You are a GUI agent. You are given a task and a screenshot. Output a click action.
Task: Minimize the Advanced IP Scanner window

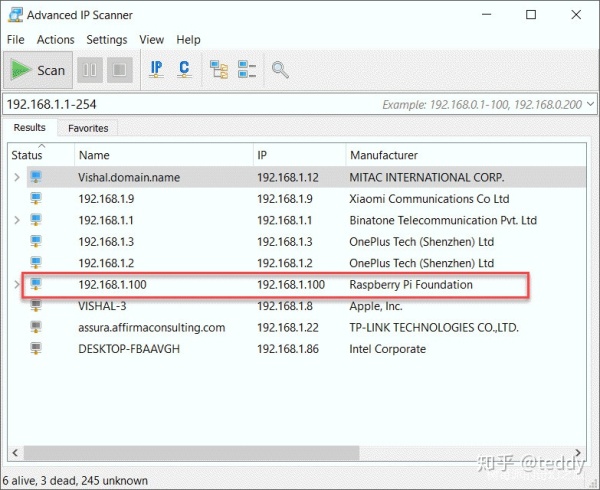[486, 15]
